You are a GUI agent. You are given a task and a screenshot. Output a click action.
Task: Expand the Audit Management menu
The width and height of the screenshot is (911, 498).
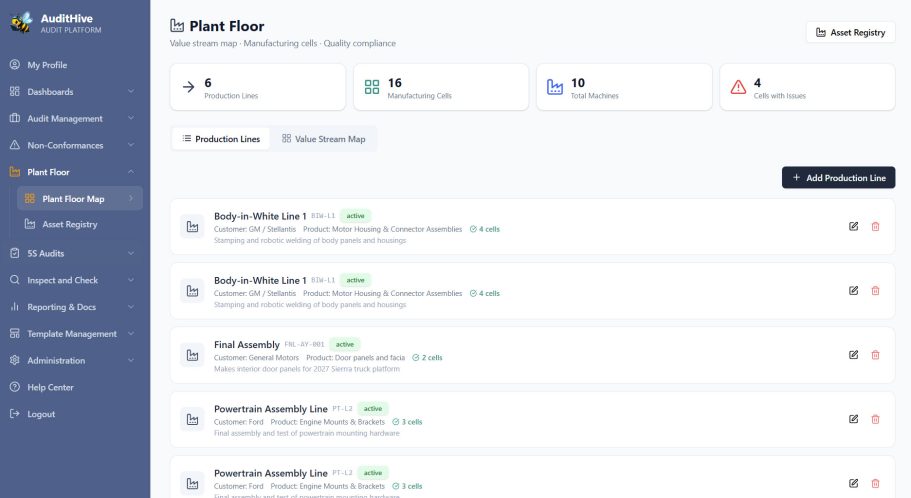[x=74, y=118]
